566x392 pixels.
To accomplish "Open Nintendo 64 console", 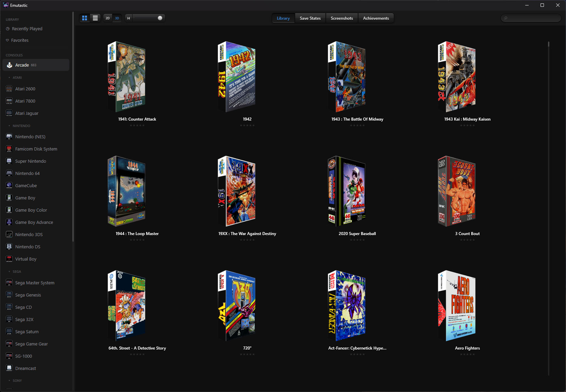I will [36, 173].
